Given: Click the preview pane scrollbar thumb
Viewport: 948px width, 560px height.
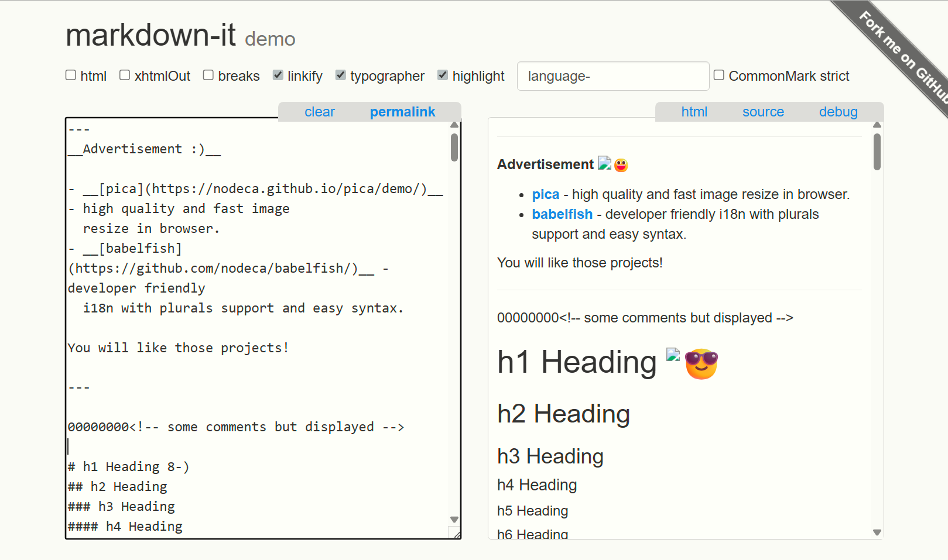Looking at the screenshot, I should pos(877,152).
